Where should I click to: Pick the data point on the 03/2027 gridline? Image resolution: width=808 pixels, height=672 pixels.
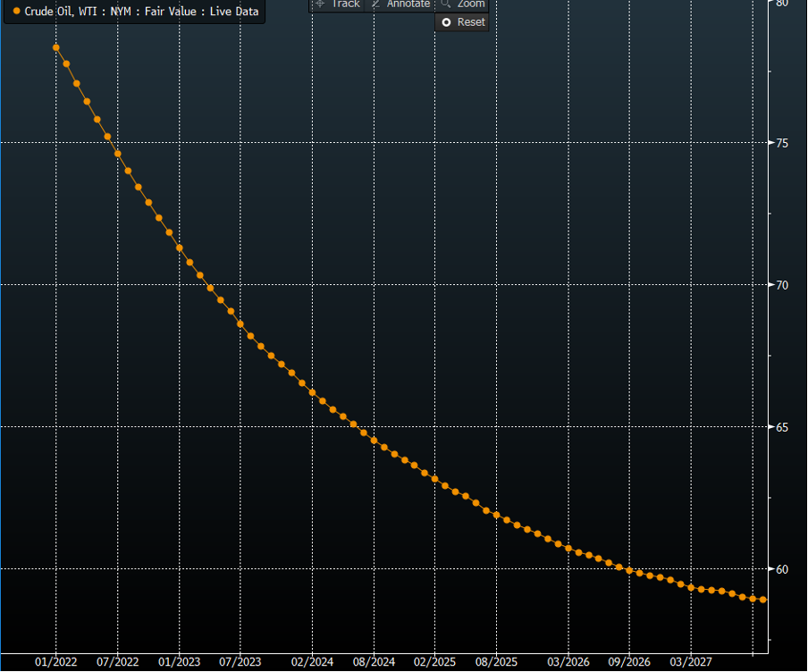coord(691,587)
